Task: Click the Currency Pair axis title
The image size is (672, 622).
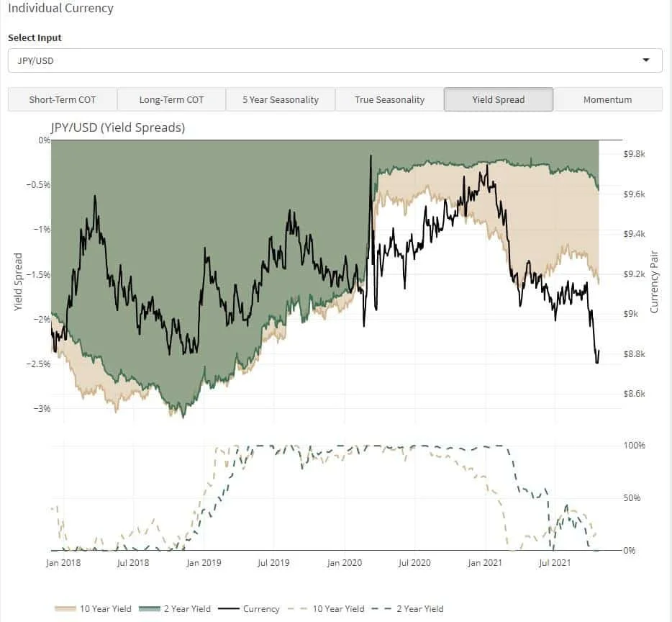Action: (654, 281)
